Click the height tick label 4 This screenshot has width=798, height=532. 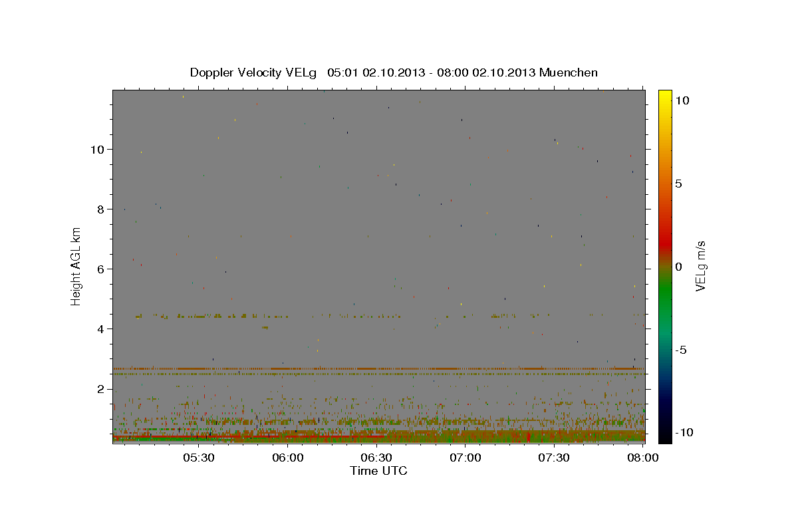(x=101, y=329)
